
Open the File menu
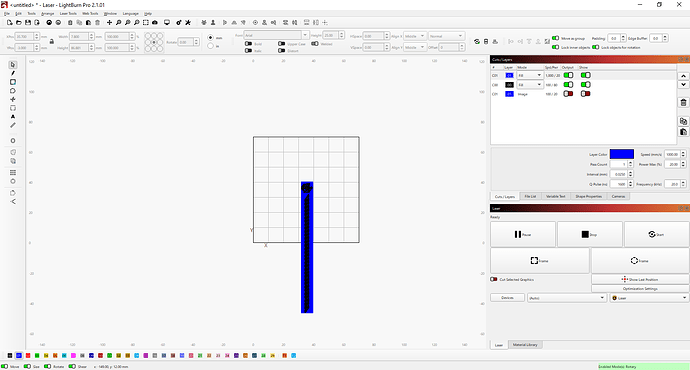pos(7,14)
